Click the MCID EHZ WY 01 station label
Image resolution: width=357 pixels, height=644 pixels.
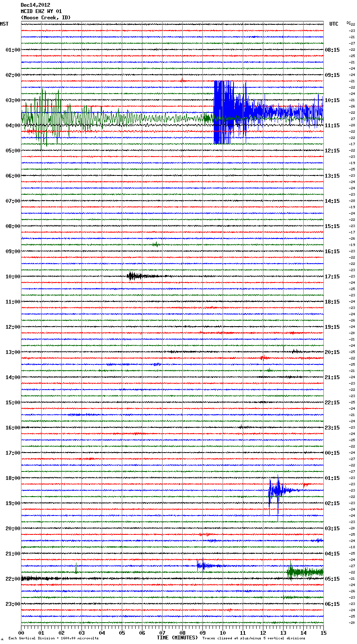pos(41,11)
